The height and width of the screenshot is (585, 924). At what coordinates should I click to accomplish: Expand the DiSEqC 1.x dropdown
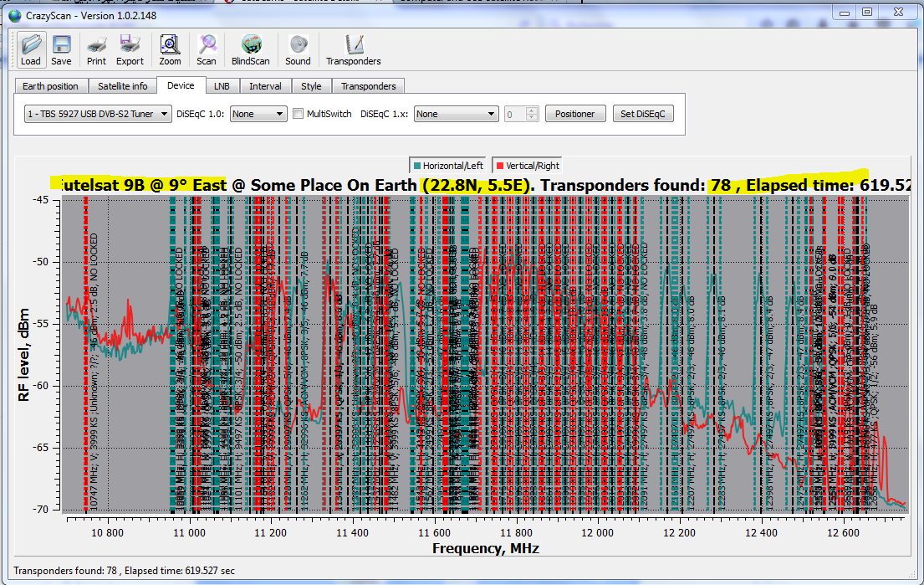[x=456, y=114]
